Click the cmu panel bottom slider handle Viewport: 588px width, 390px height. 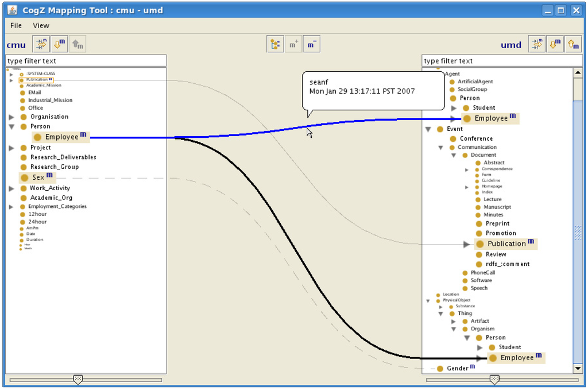(79, 379)
